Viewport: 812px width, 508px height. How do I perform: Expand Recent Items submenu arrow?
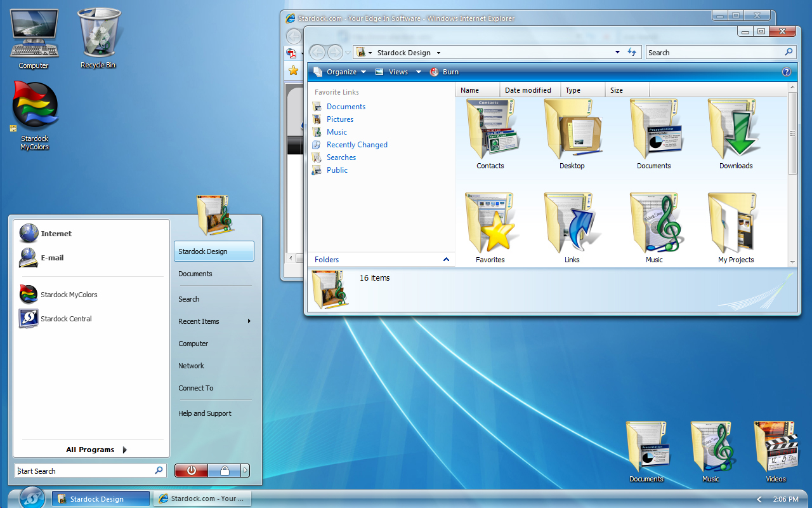(x=249, y=321)
